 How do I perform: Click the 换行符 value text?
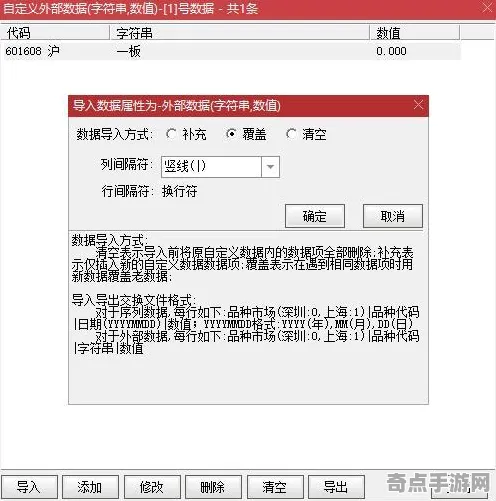click(x=180, y=191)
